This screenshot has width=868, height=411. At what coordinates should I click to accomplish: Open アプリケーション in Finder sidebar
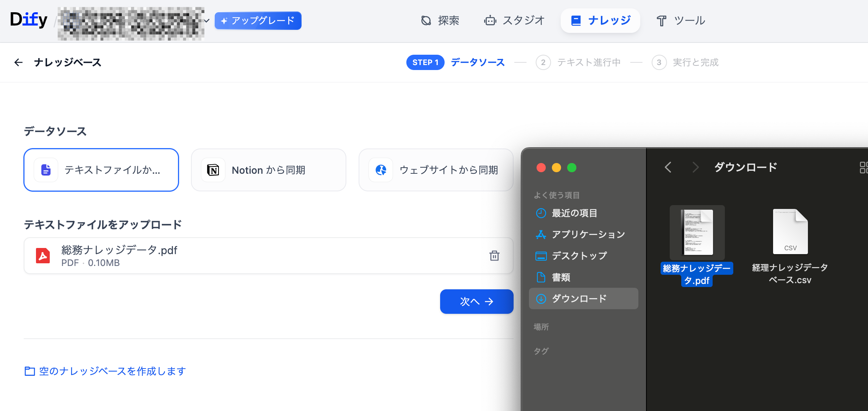(x=588, y=235)
